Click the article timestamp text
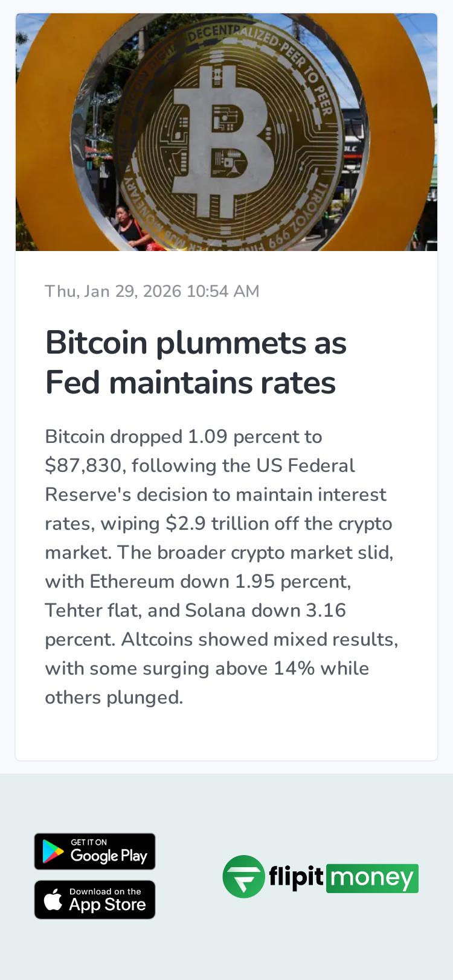 (152, 291)
